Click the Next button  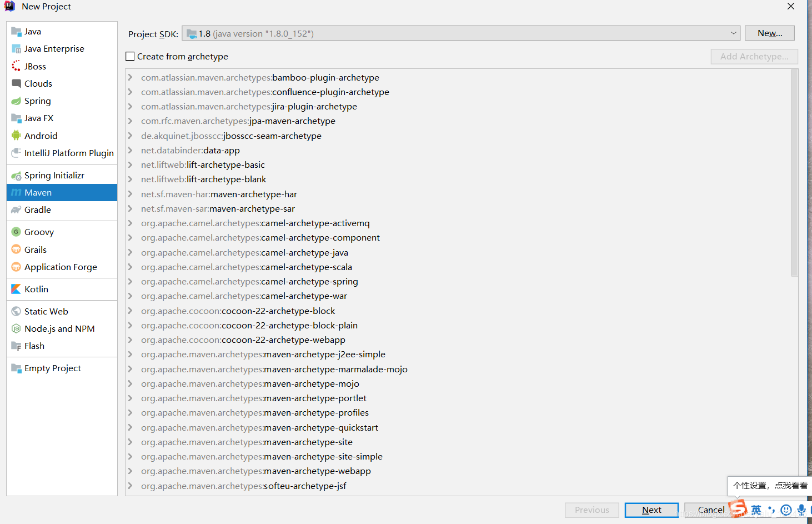(x=651, y=510)
